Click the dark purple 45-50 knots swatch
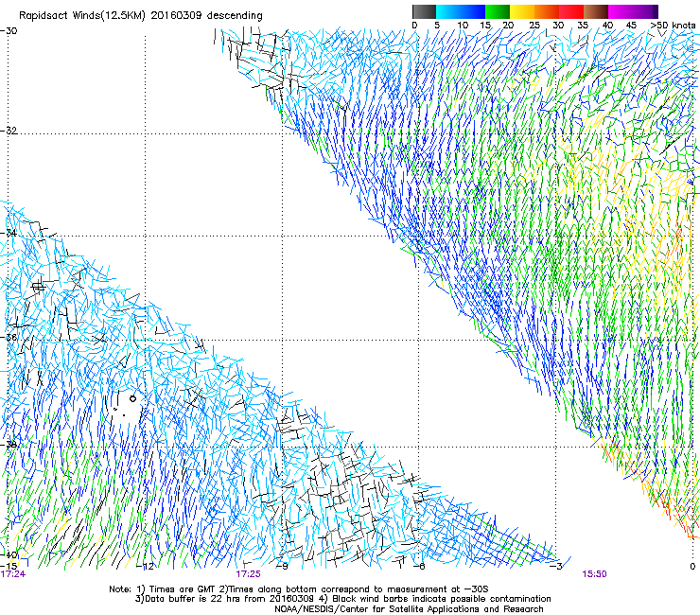 click(x=645, y=11)
